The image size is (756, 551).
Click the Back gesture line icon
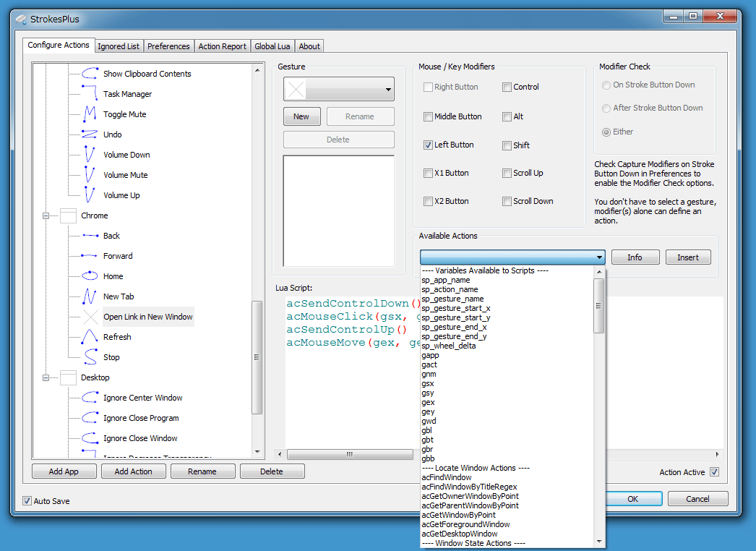(90, 236)
